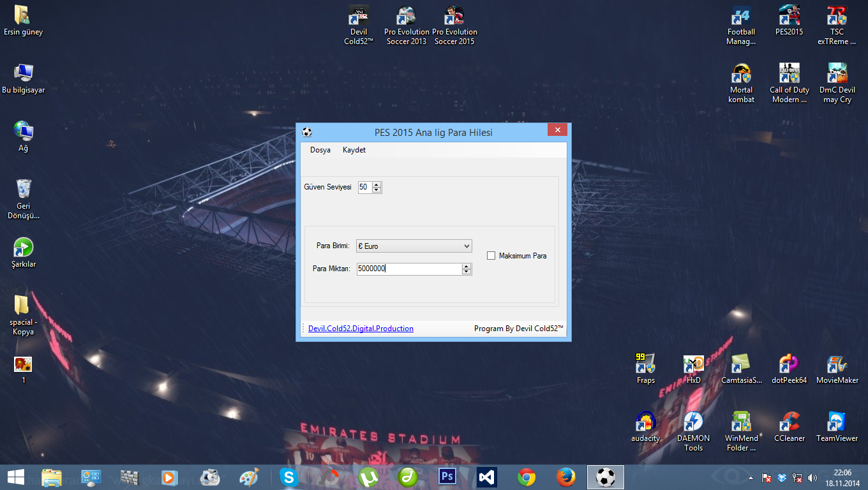Select the CamtasiaS desktop shortcut
Image resolution: width=868 pixels, height=490 pixels.
[741, 369]
